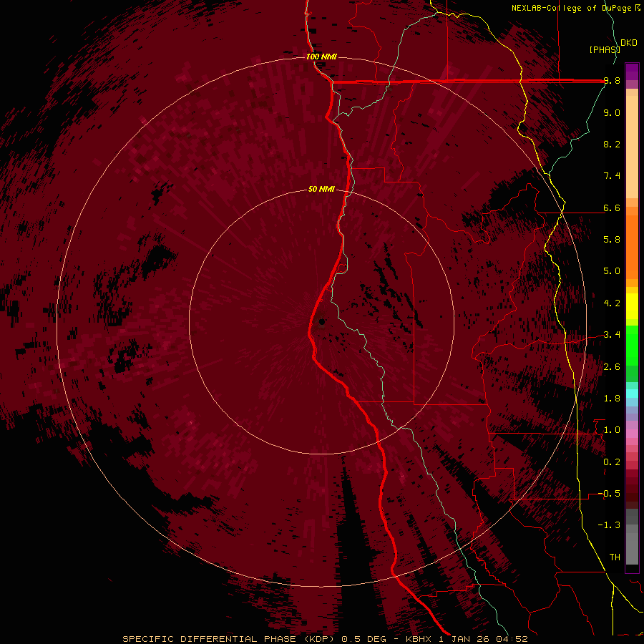Click the 7.4 scale value
The width and height of the screenshot is (644, 644).
tap(612, 176)
